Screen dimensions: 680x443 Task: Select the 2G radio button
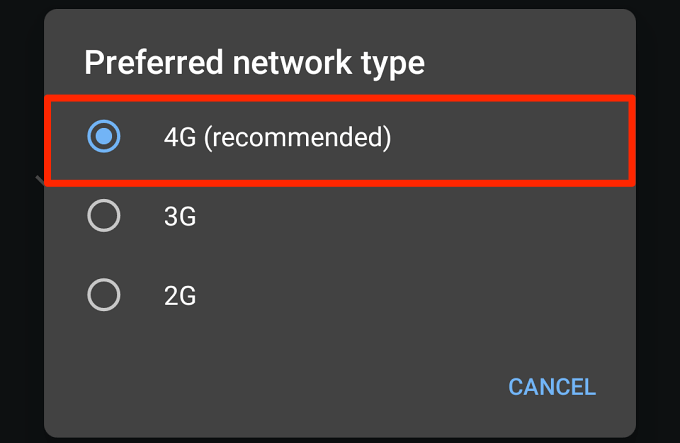pyautogui.click(x=104, y=295)
